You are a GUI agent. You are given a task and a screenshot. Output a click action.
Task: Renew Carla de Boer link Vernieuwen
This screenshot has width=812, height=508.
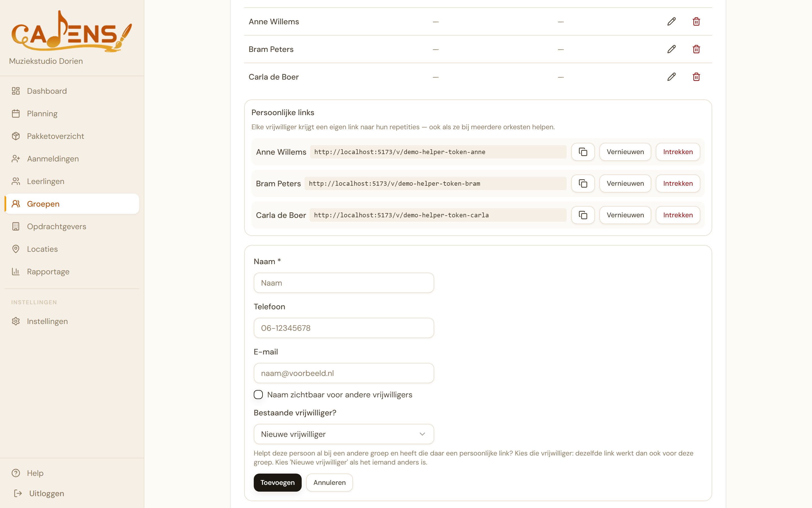625,215
